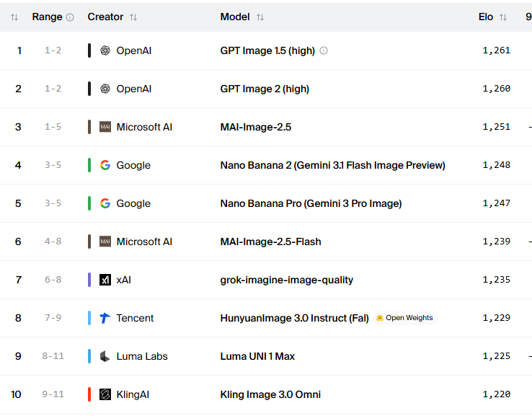532x416 pixels.
Task: Sort by rank using first column arrows
Action: 14,17
